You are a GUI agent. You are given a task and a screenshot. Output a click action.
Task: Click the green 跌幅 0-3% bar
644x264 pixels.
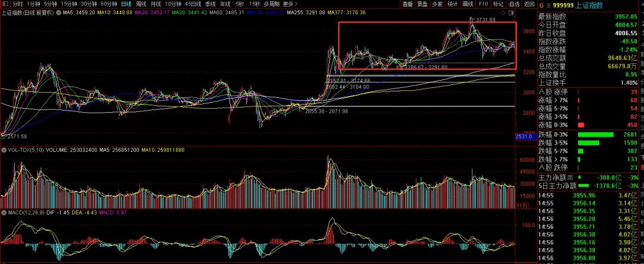tap(596, 134)
